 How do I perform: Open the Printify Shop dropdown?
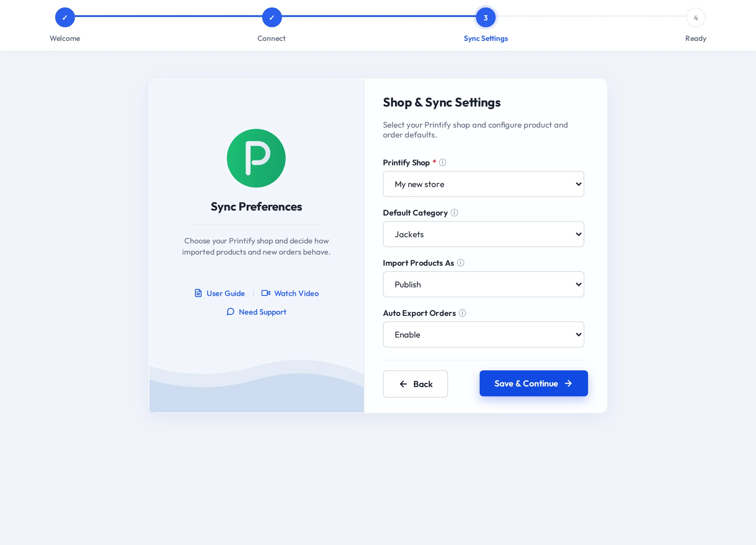(x=483, y=184)
